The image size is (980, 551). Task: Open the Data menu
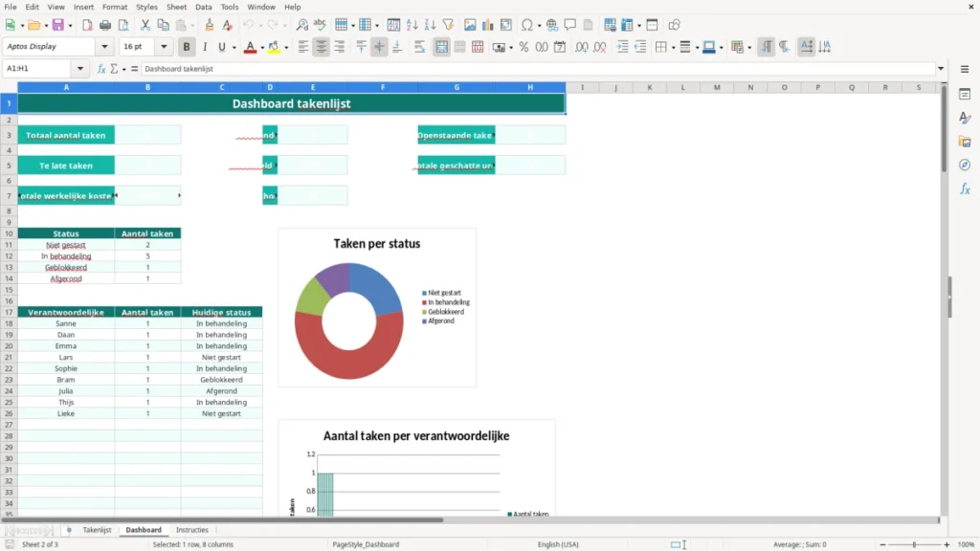coord(204,7)
